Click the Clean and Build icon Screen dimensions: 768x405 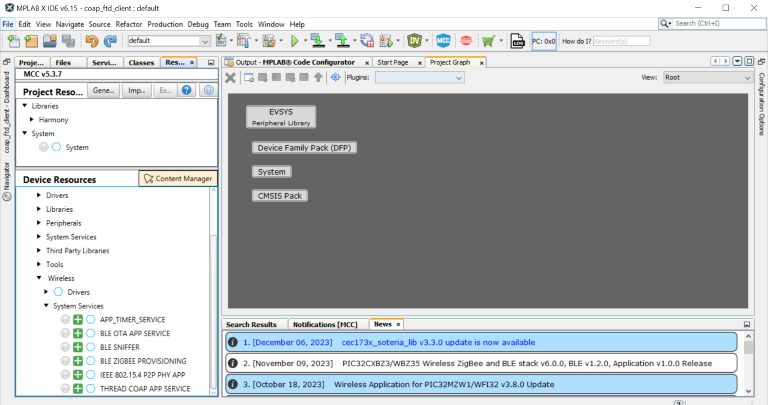pyautogui.click(x=268, y=41)
